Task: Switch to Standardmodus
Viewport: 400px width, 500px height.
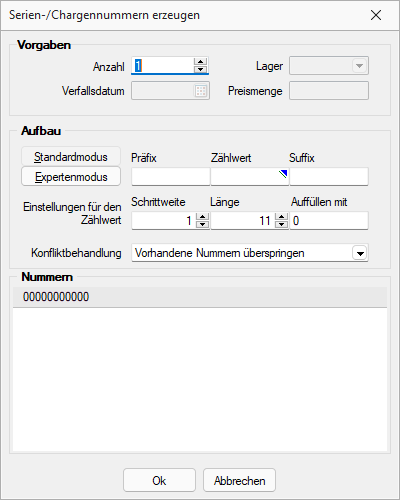Action: pos(71,156)
